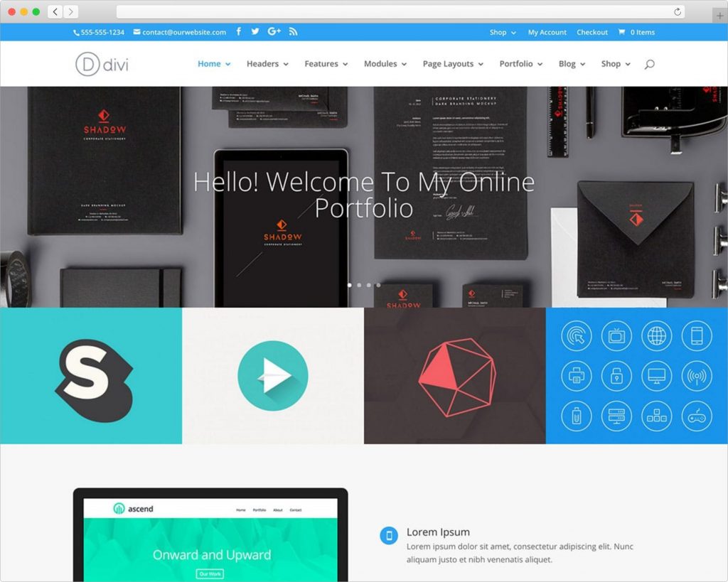Click the shopping cart icon
Image resolution: width=728 pixels, height=582 pixels.
pyautogui.click(x=622, y=32)
